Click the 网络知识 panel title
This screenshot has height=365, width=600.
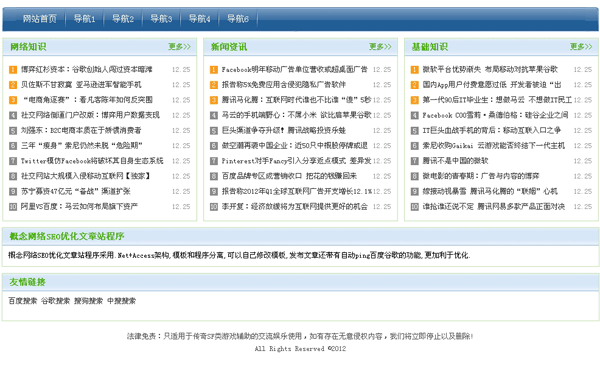click(28, 47)
